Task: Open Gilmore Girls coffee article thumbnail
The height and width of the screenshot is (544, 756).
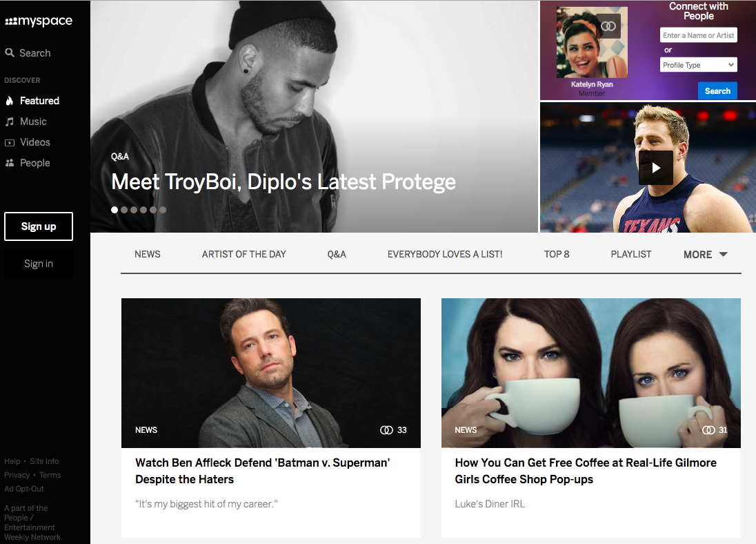Action: click(591, 373)
